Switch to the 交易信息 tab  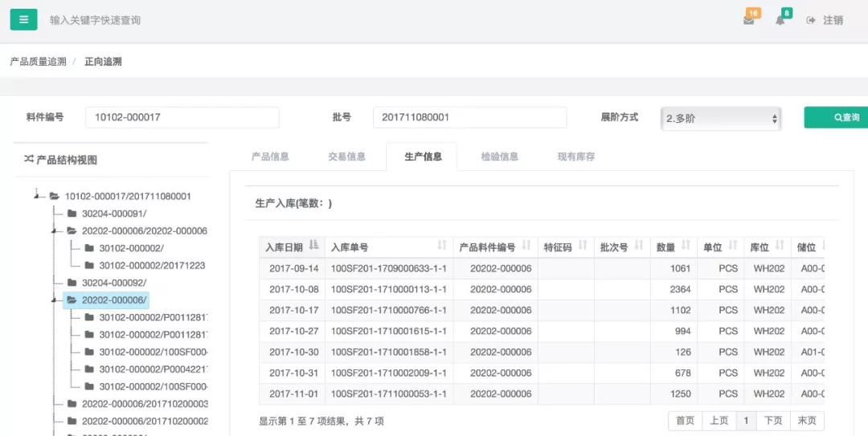tap(346, 157)
